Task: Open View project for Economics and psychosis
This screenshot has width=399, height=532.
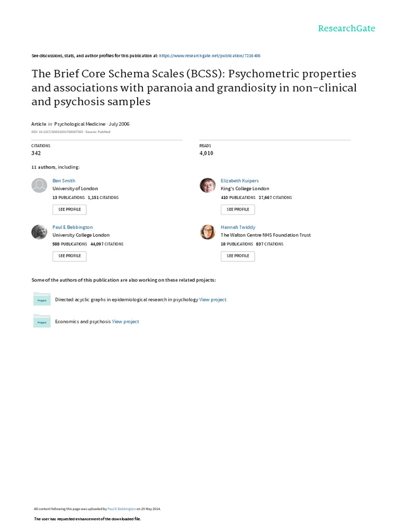Action: (125, 322)
